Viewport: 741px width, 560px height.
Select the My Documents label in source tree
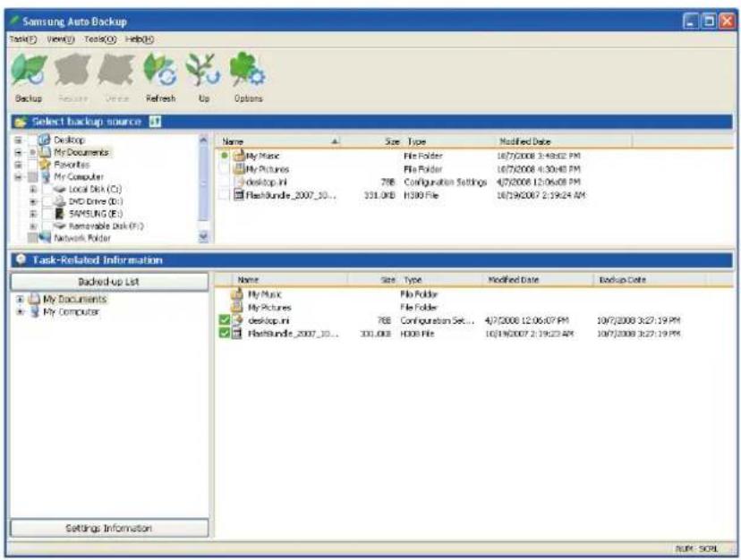pos(81,152)
